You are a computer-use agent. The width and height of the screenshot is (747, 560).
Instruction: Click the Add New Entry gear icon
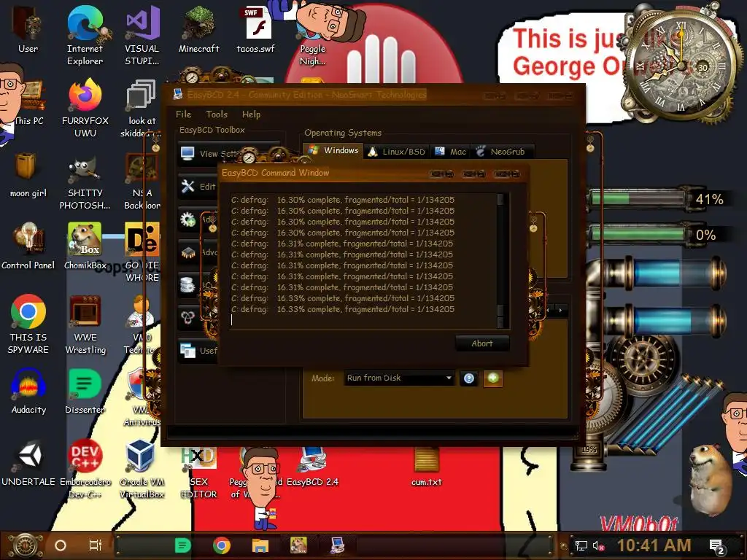tap(187, 219)
